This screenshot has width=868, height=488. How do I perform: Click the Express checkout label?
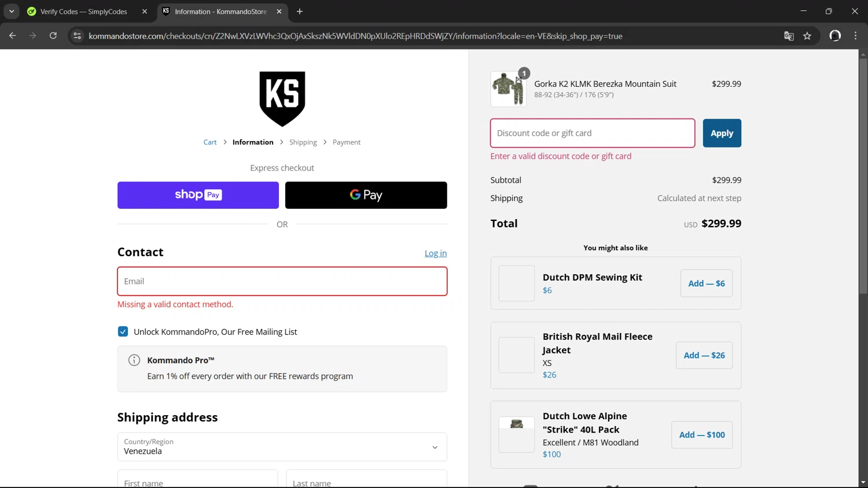(x=282, y=168)
